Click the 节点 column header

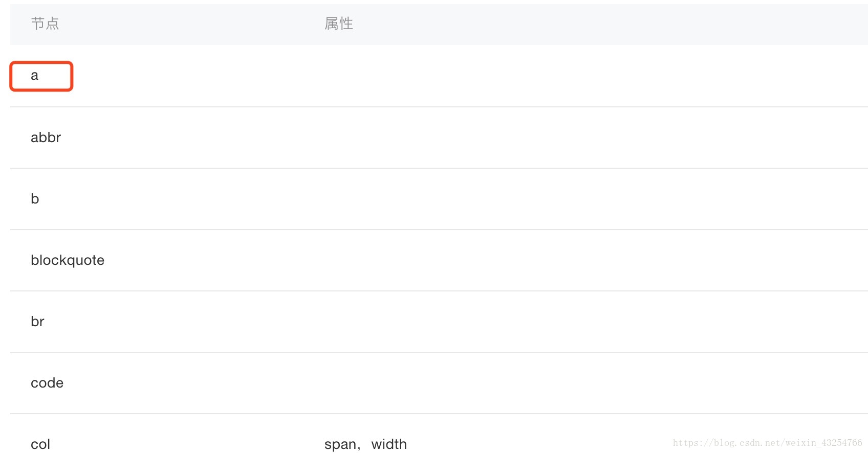coord(45,24)
